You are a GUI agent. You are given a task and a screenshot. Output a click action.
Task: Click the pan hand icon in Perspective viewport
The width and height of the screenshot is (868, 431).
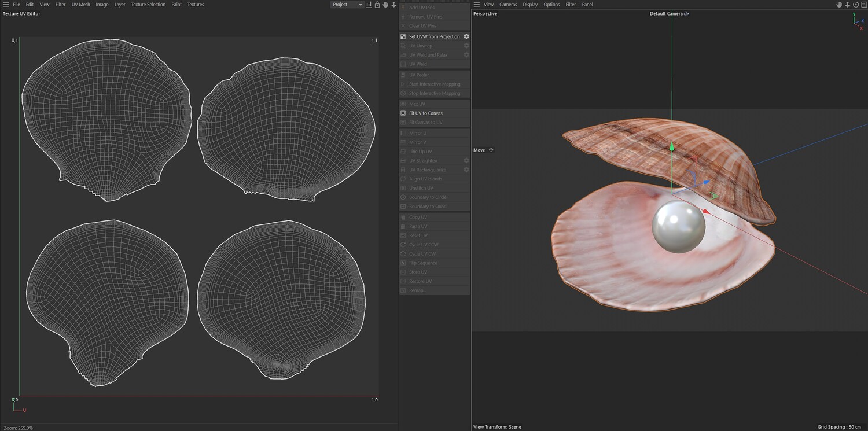[x=839, y=5]
